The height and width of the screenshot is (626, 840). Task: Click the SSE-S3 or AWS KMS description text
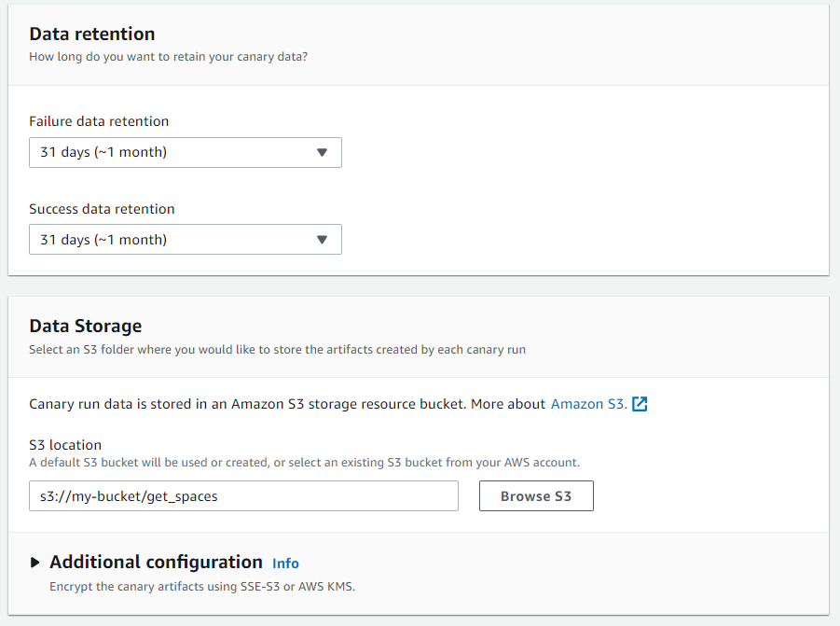202,587
